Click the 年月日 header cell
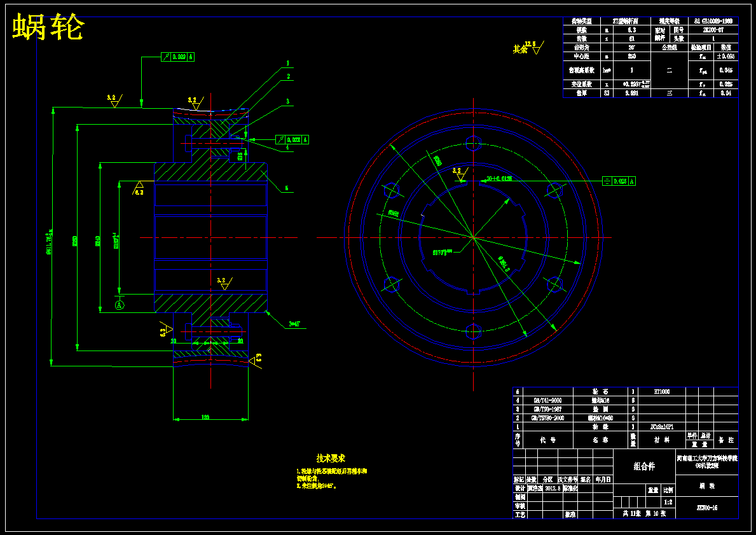 [x=603, y=480]
